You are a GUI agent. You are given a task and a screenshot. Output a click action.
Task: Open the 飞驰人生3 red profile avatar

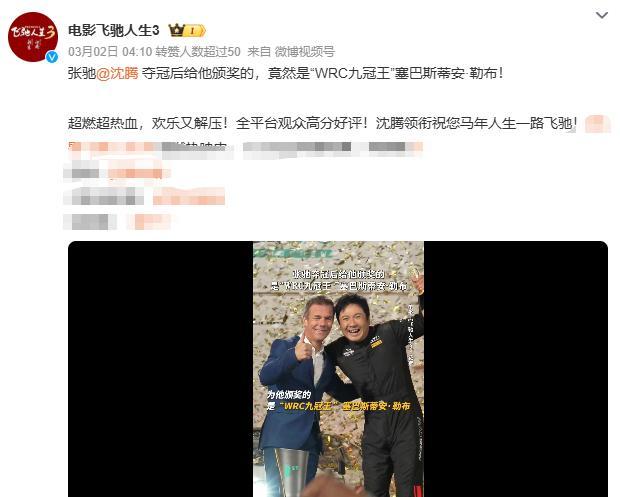pos(33,37)
